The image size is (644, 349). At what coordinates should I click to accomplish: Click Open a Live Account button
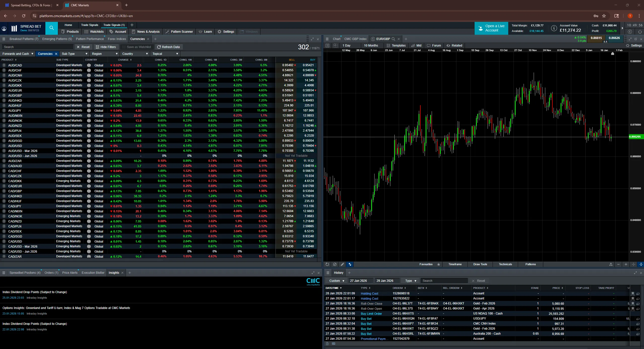point(491,28)
